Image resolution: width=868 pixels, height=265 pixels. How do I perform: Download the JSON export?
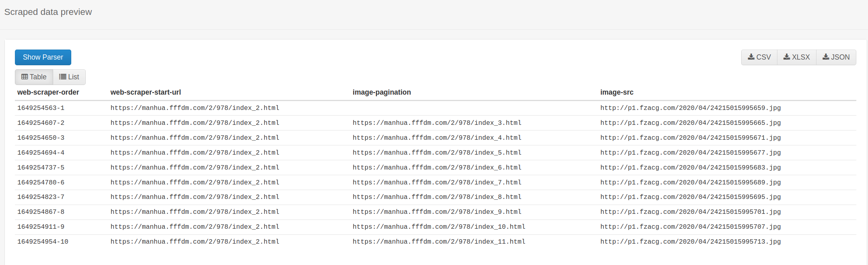click(836, 57)
